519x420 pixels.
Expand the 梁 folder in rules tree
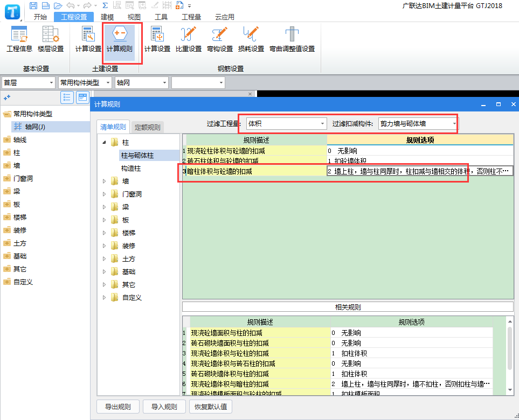[x=104, y=207]
